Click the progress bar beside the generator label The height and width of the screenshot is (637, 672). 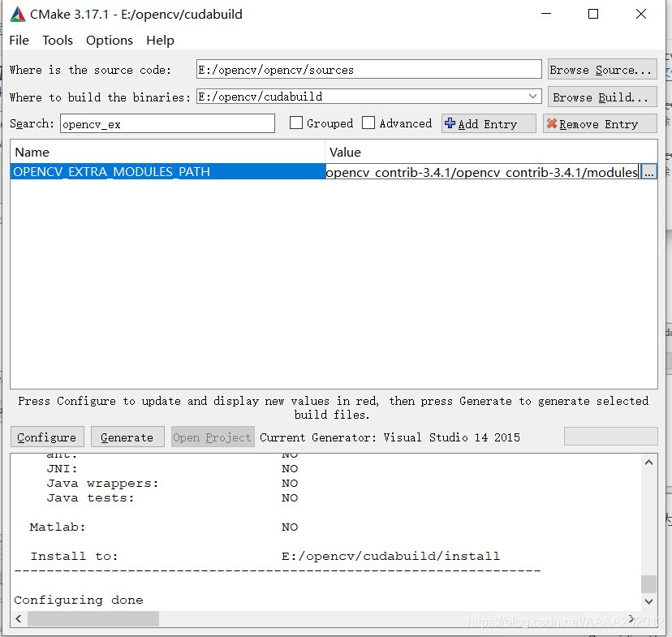point(610,436)
